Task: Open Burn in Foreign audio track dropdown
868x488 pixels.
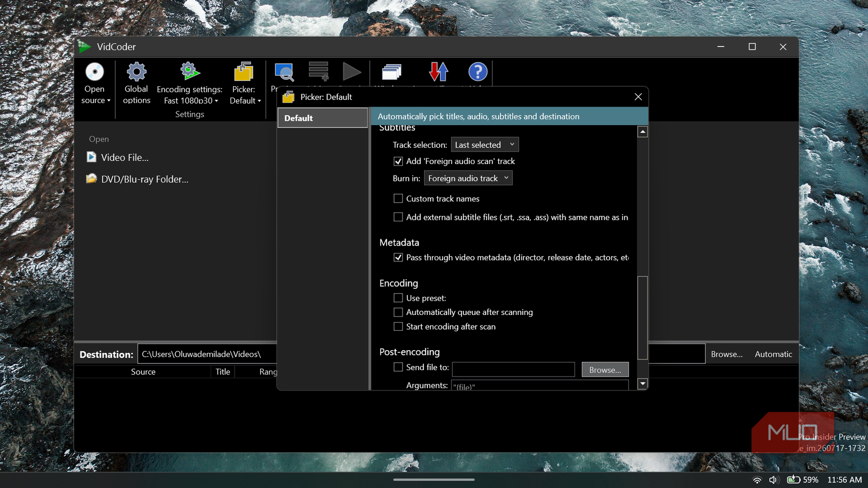Action: coord(468,178)
